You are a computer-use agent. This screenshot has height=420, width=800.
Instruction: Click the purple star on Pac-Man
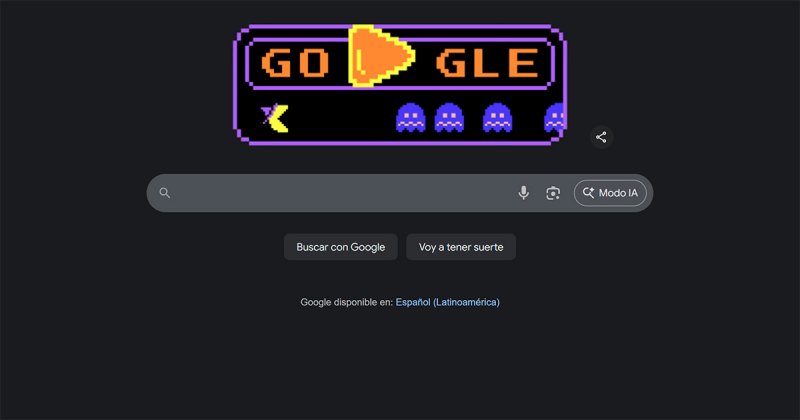(x=267, y=113)
